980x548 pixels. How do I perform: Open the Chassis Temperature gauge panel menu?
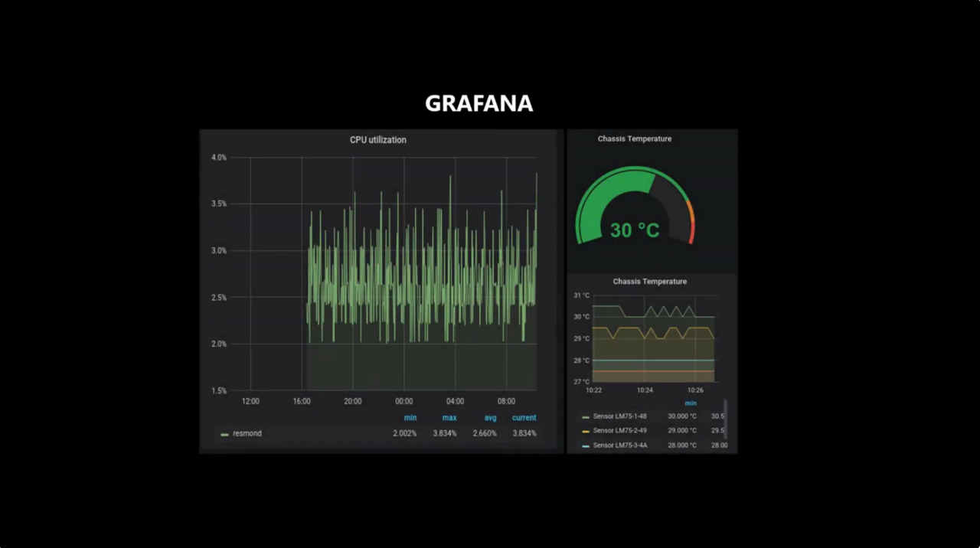pos(634,139)
